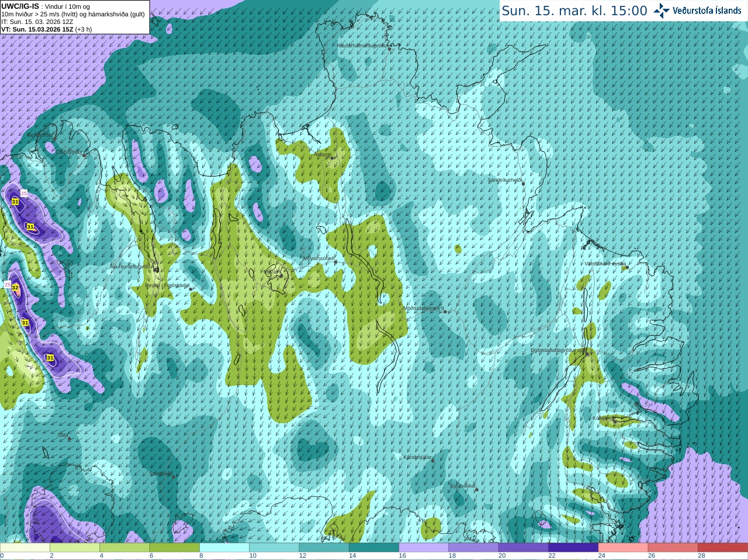Screen dimensions: 748x560
Task: Pick the 4–6 m/s green legend swatch
Action: click(x=124, y=548)
